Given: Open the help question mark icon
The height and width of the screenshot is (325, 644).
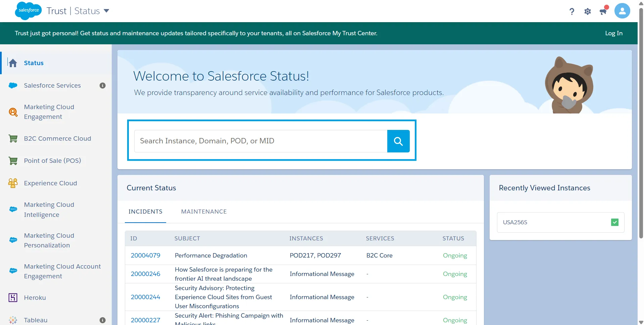Looking at the screenshot, I should click(572, 11).
